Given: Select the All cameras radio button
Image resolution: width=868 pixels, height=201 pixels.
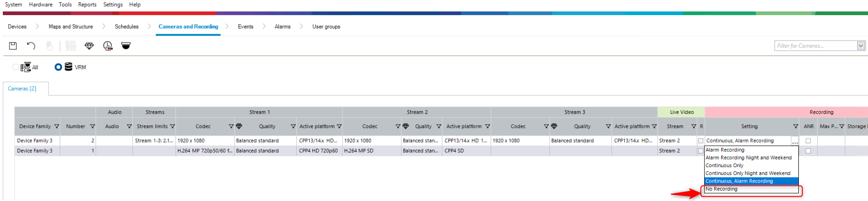Looking at the screenshot, I should [16, 67].
